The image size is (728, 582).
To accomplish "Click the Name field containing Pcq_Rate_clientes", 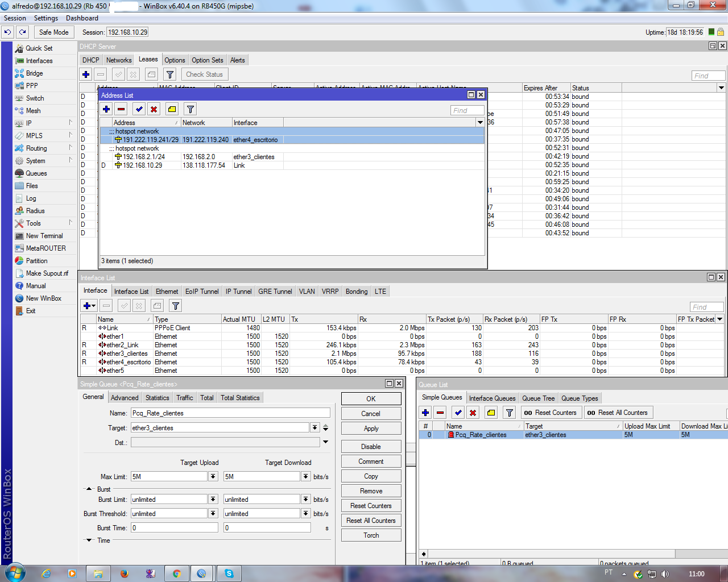I will (x=230, y=413).
